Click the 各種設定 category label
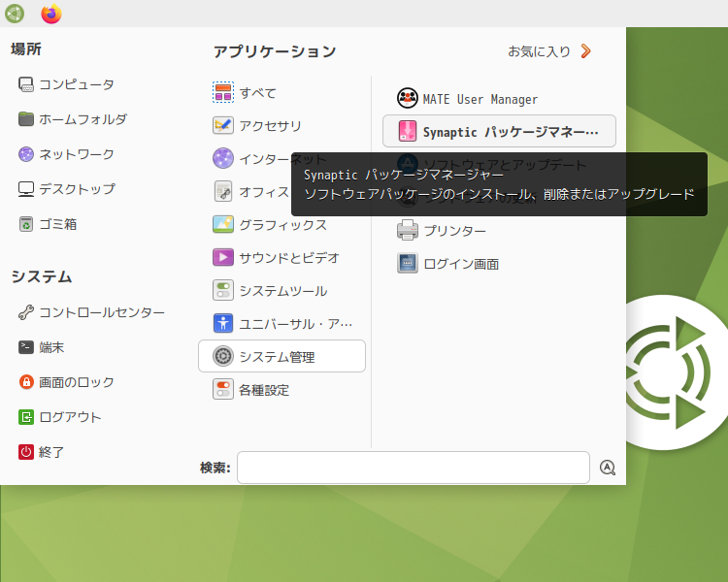The height and width of the screenshot is (582, 728). [x=264, y=390]
